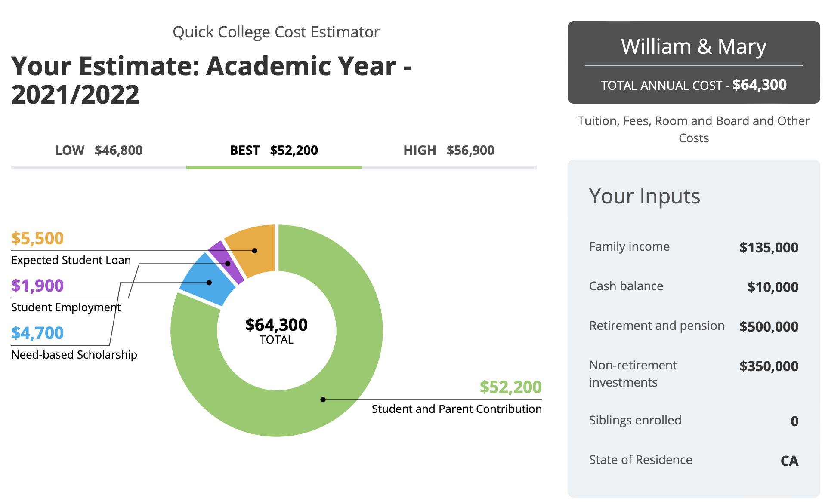Click the $5,500 loan amount label
825x504 pixels.
coord(37,238)
